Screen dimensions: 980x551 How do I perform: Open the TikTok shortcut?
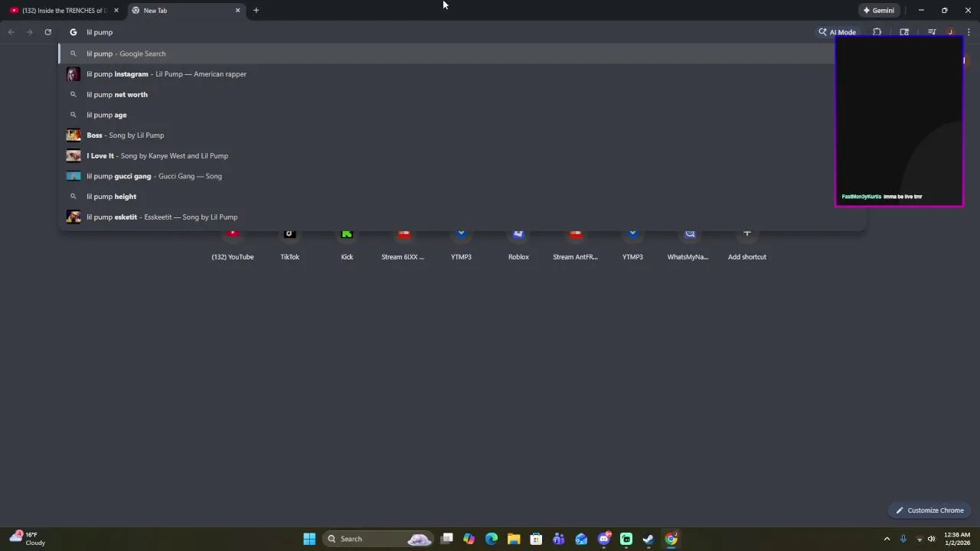[289, 245]
